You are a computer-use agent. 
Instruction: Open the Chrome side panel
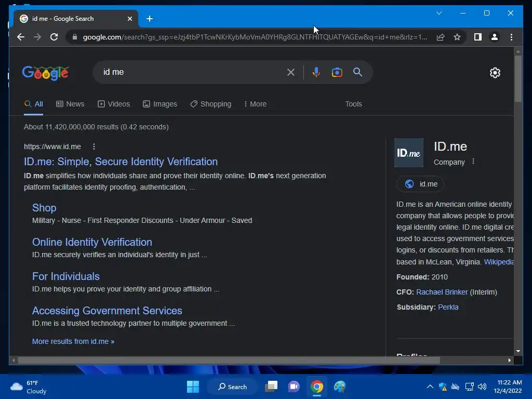(x=478, y=37)
